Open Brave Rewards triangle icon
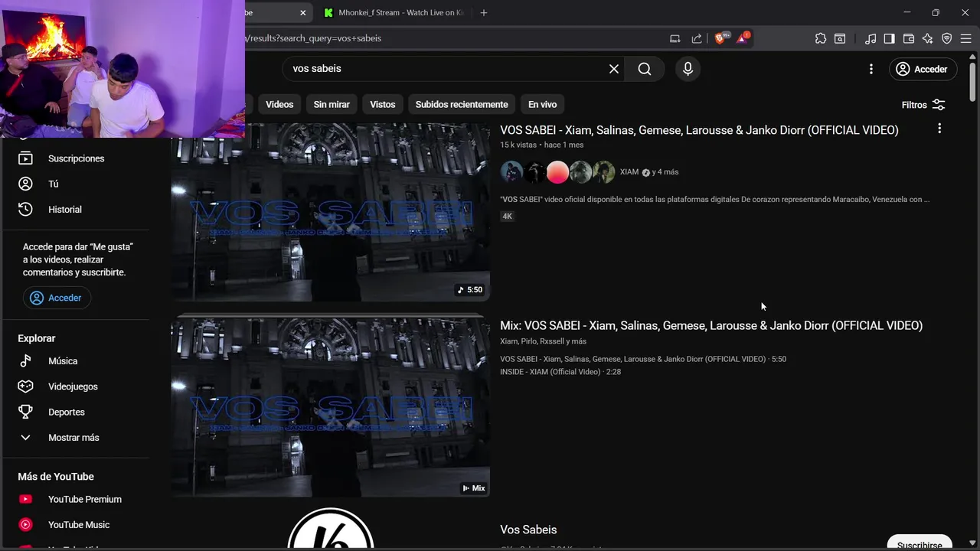The height and width of the screenshot is (551, 980). pyautogui.click(x=743, y=38)
